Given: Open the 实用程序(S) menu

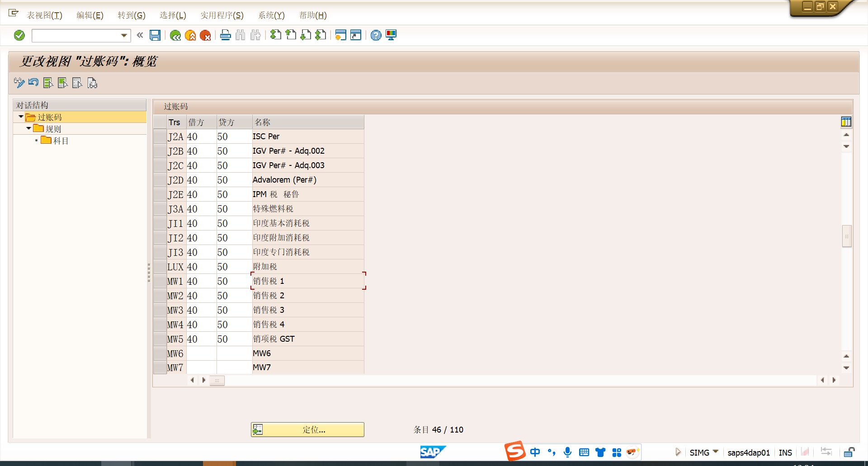Looking at the screenshot, I should point(222,15).
